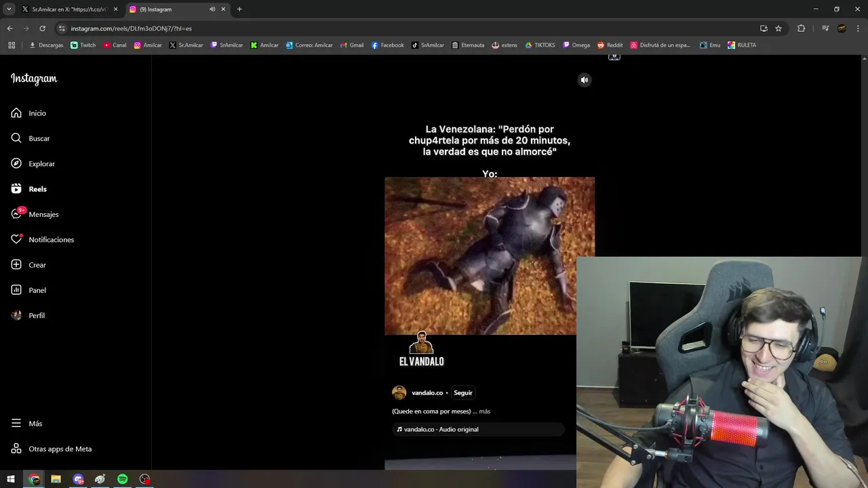The height and width of the screenshot is (488, 868).
Task: Open Correo: Amilcar bookmark
Action: coord(309,45)
